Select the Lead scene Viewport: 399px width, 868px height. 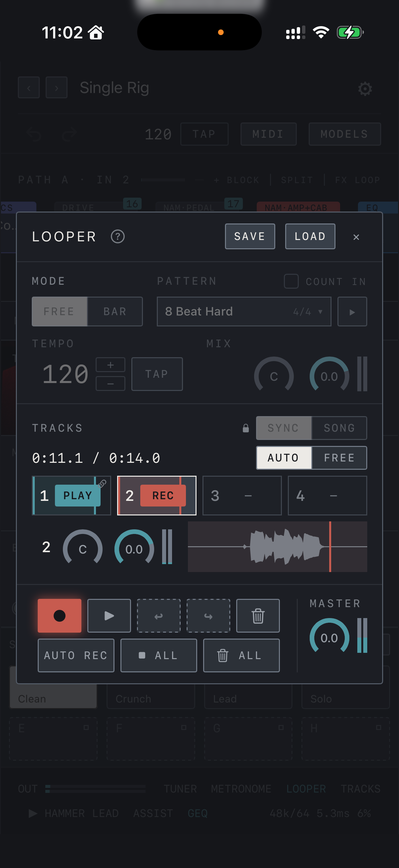tap(248, 696)
